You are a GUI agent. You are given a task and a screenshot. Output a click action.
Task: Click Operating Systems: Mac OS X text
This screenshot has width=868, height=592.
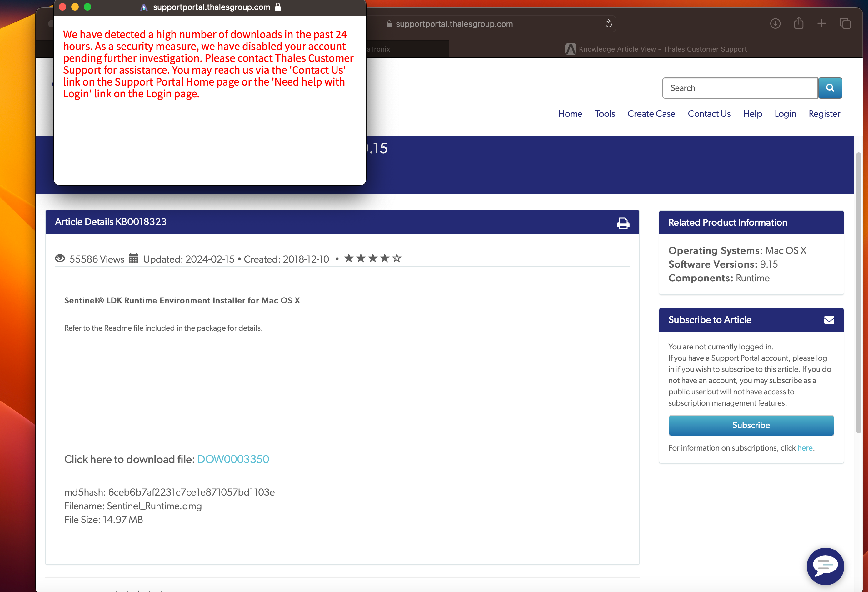click(x=737, y=250)
